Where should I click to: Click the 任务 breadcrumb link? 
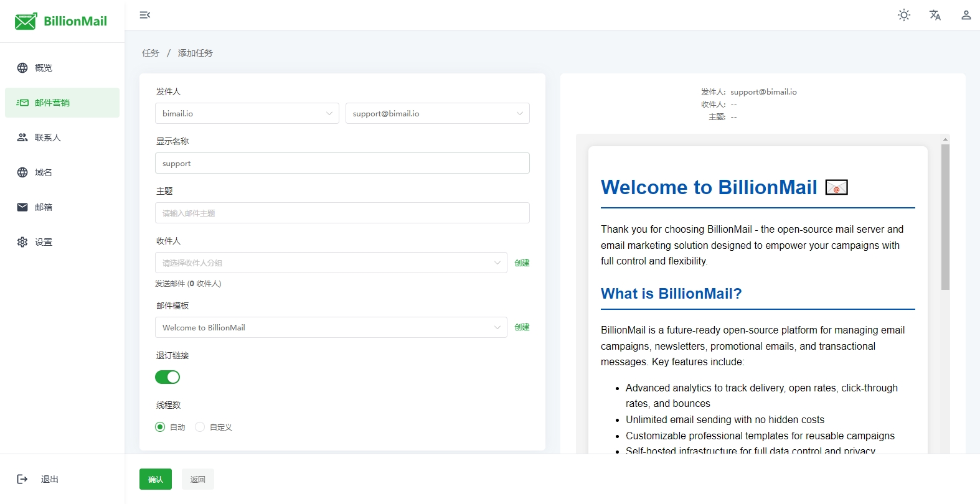(151, 53)
